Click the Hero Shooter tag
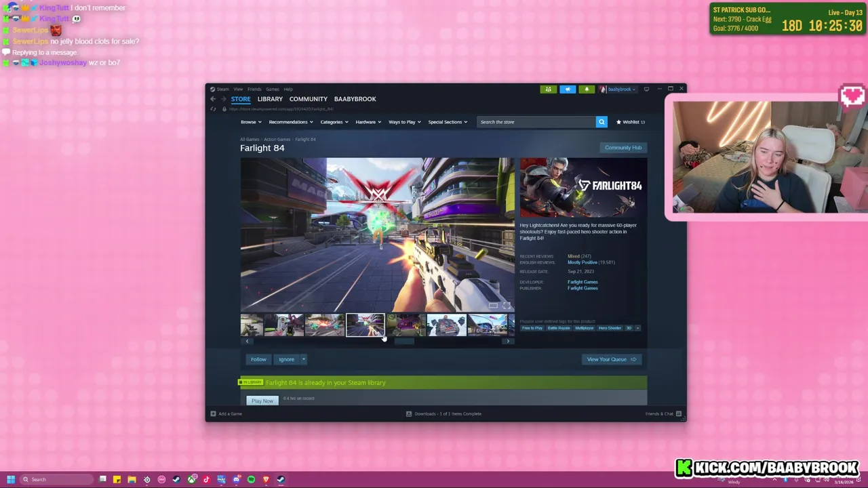The image size is (868, 488). tap(610, 328)
